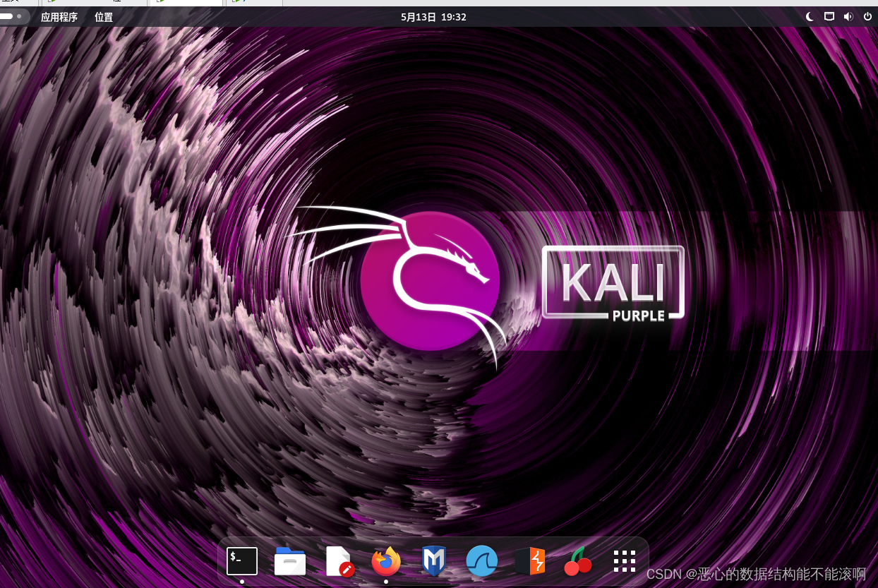Launch the Files manager in dock
The height and width of the screenshot is (588, 878).
290,561
